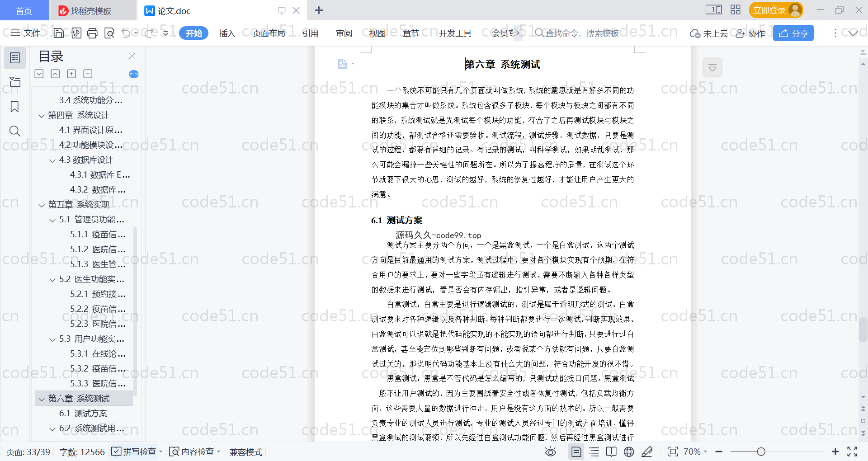Collapse 5.1 管理员功能 node
This screenshot has width=868, height=461.
click(52, 220)
